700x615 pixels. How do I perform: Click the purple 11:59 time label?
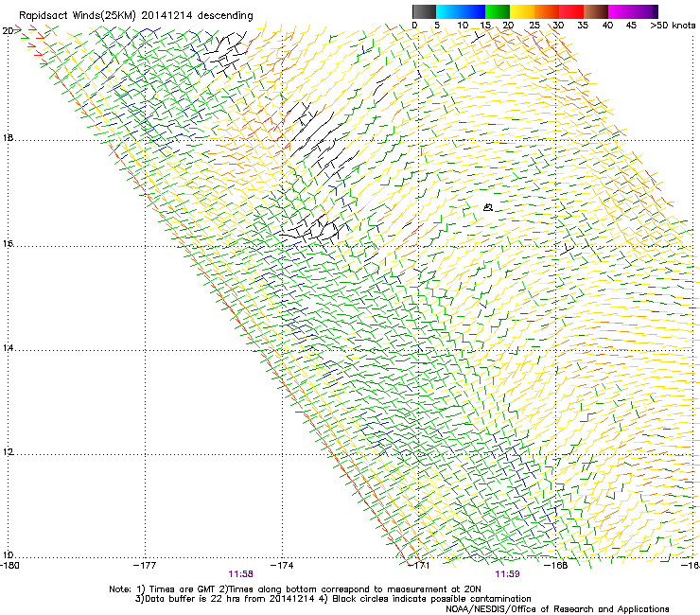(x=507, y=574)
